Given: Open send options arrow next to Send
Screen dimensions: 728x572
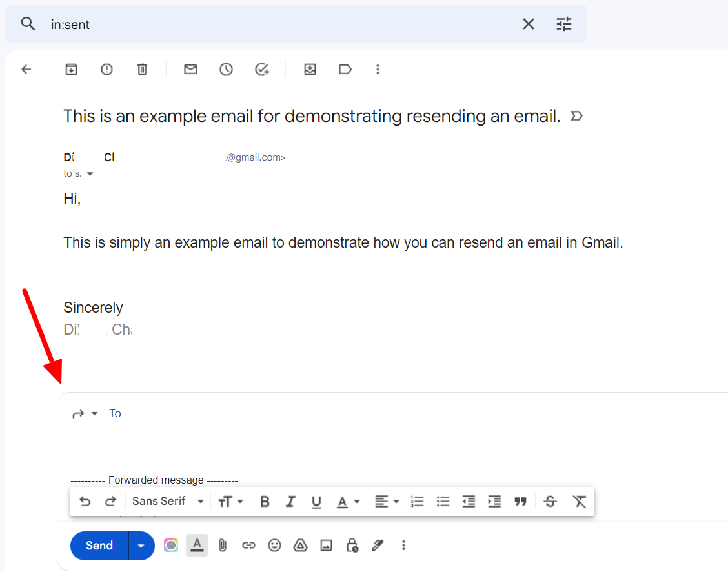Looking at the screenshot, I should 141,546.
